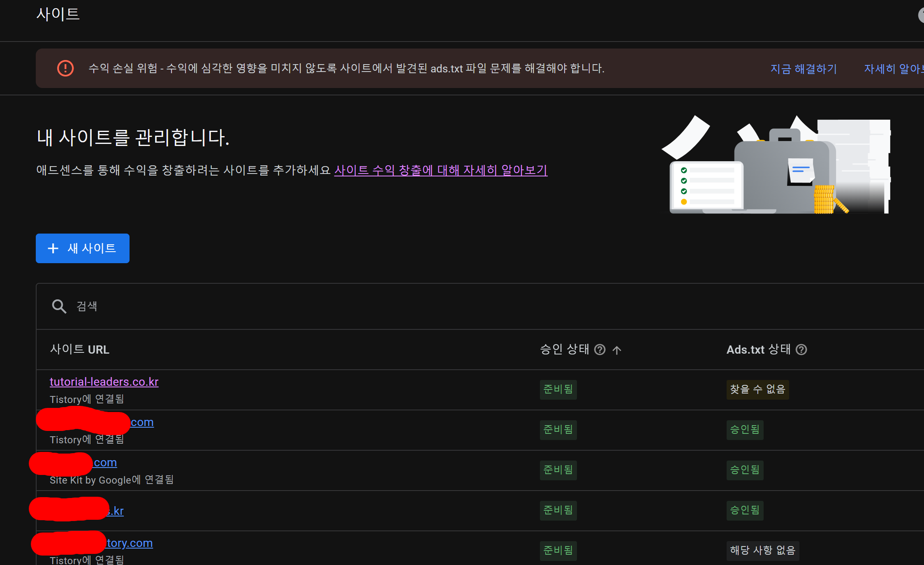Click help icon next to Ads.txt 상태
This screenshot has height=565, width=924.
point(801,350)
